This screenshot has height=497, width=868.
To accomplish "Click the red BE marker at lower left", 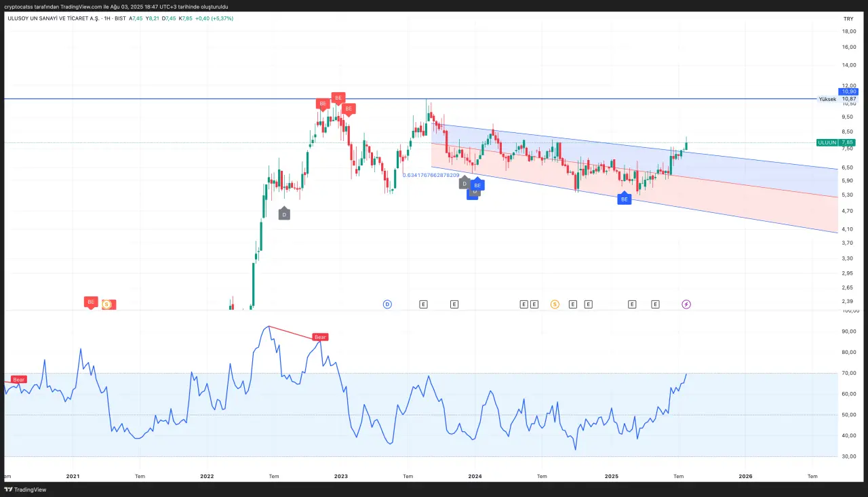I will 91,302.
